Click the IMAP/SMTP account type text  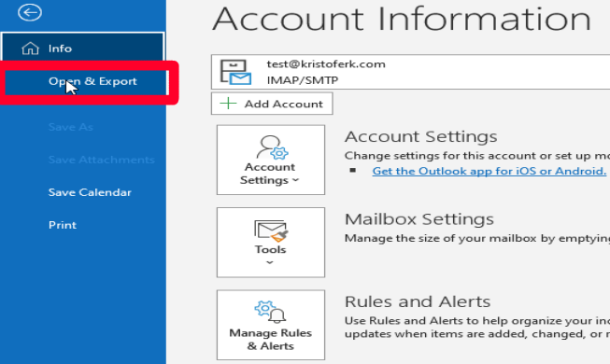303,80
